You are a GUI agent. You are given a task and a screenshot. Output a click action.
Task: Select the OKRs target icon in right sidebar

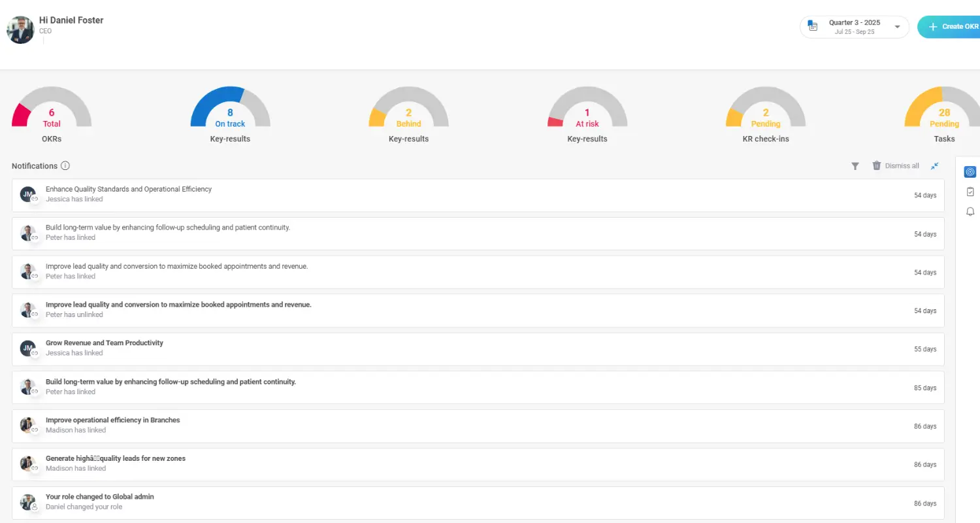(970, 171)
